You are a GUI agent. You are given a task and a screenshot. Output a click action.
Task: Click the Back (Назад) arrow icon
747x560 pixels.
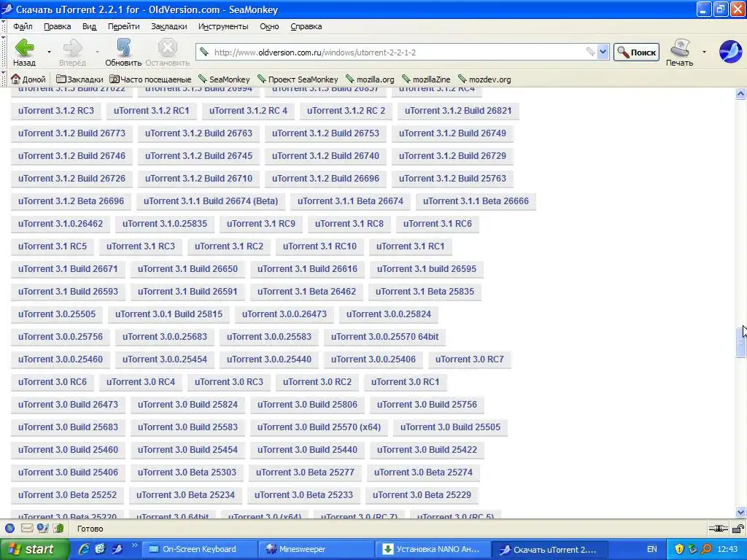tap(24, 48)
